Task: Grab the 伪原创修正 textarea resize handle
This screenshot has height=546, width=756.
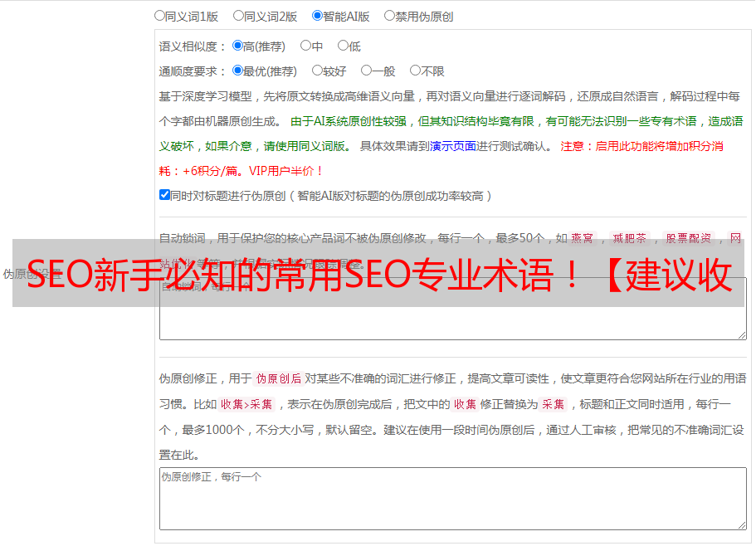Action: pyautogui.click(x=742, y=525)
